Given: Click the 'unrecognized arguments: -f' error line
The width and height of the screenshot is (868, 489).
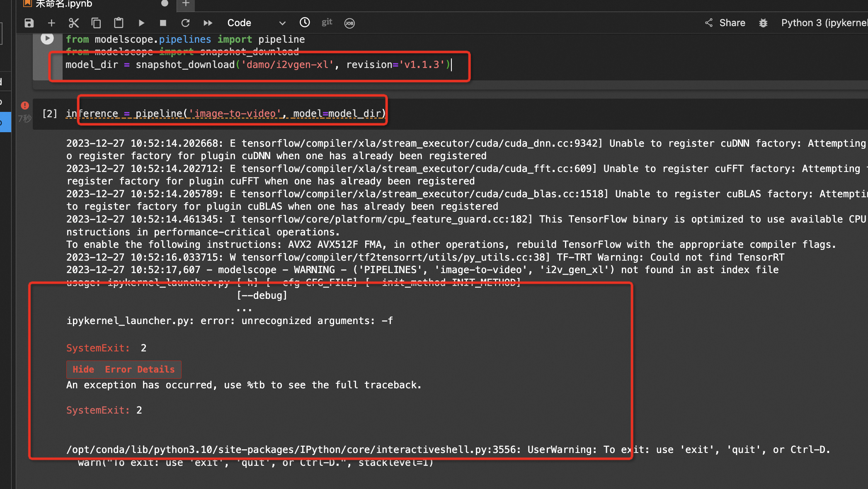Looking at the screenshot, I should coord(230,321).
